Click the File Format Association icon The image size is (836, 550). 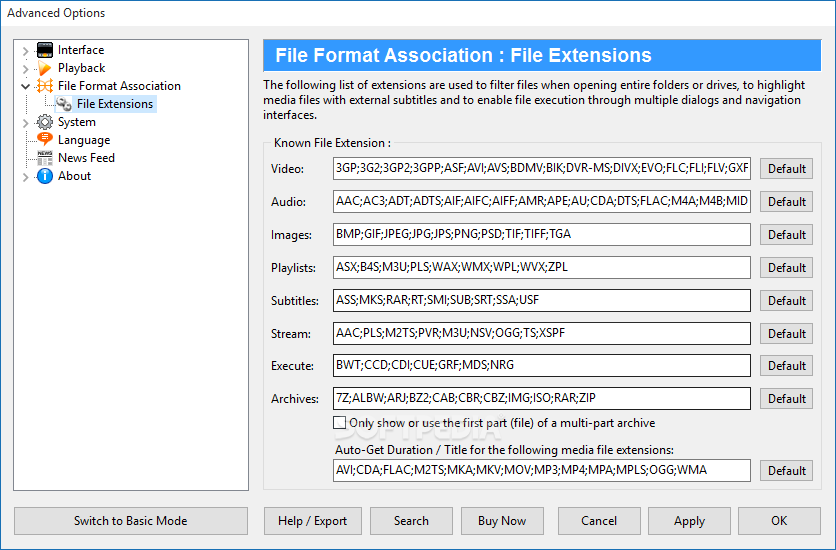[45, 86]
